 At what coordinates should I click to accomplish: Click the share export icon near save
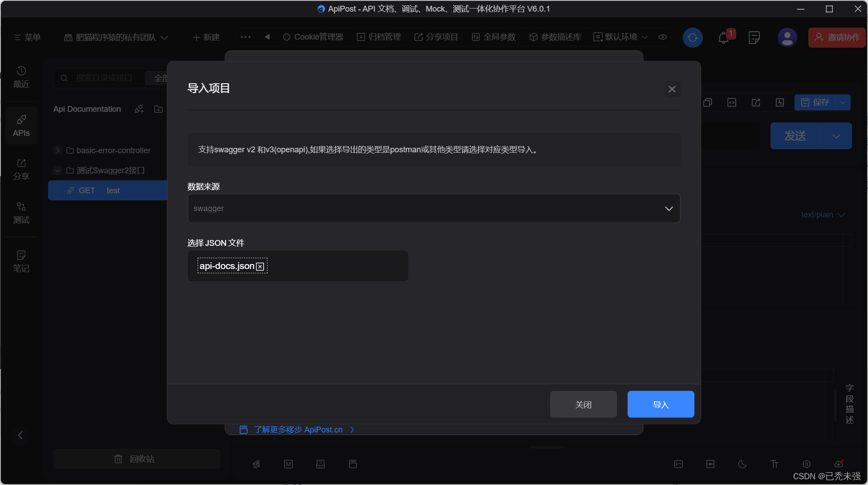[756, 102]
